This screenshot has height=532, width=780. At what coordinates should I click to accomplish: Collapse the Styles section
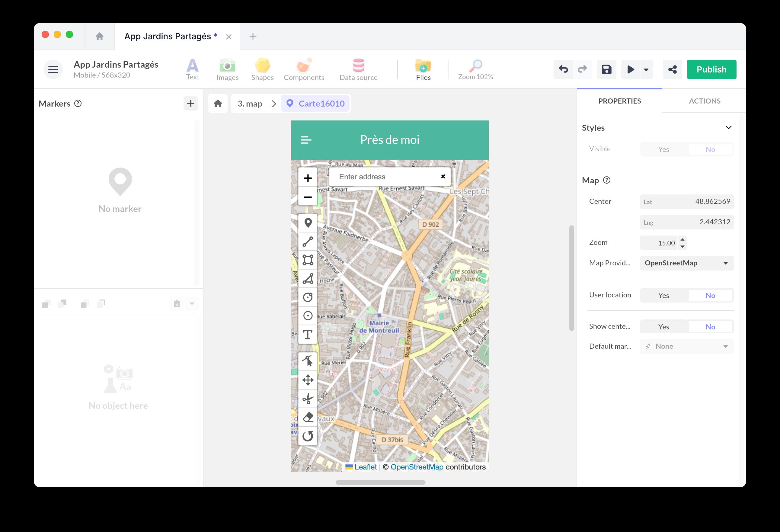729,127
